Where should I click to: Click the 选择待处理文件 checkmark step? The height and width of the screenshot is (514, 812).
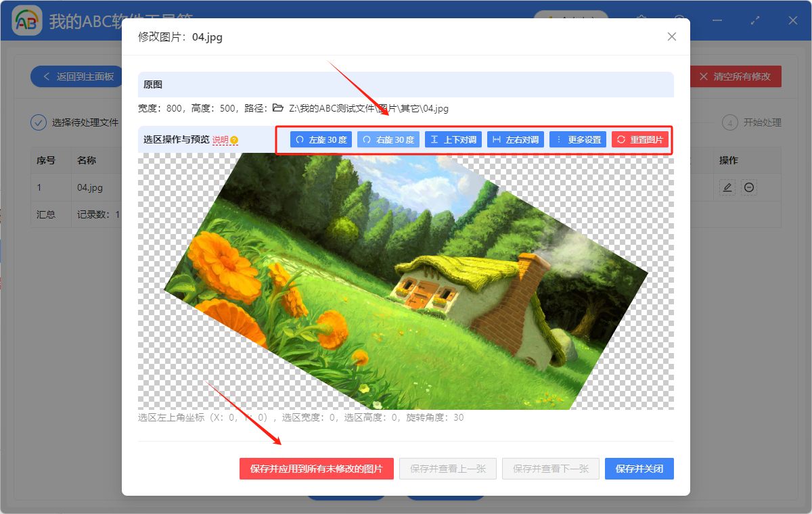pyautogui.click(x=39, y=122)
